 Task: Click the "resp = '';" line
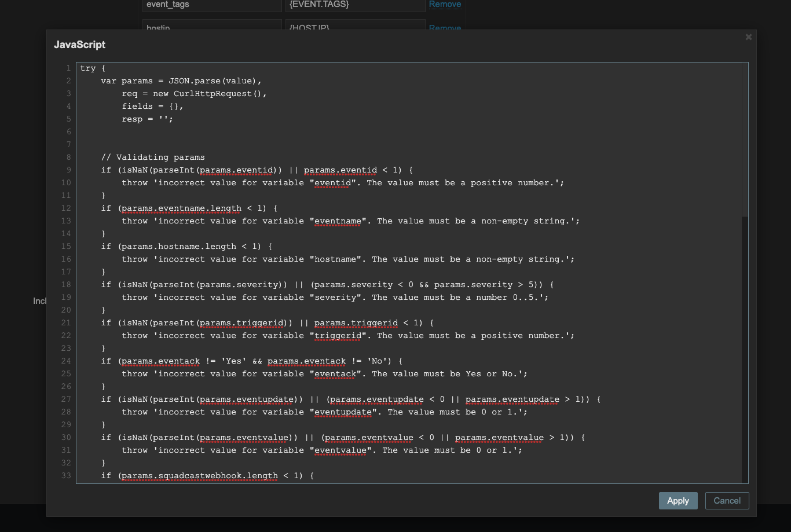[147, 119]
